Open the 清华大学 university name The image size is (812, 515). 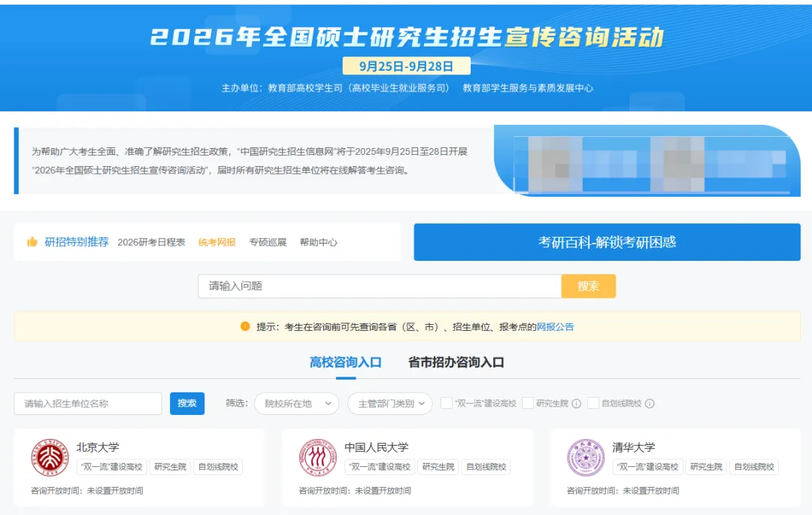633,447
